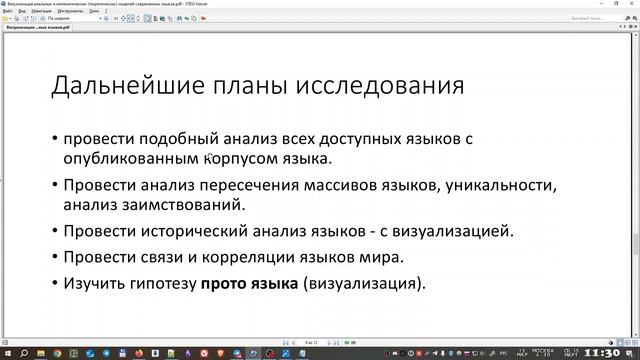The width and height of the screenshot is (640, 360).
Task: Toggle the side panel icon in status bar
Action: (4, 343)
